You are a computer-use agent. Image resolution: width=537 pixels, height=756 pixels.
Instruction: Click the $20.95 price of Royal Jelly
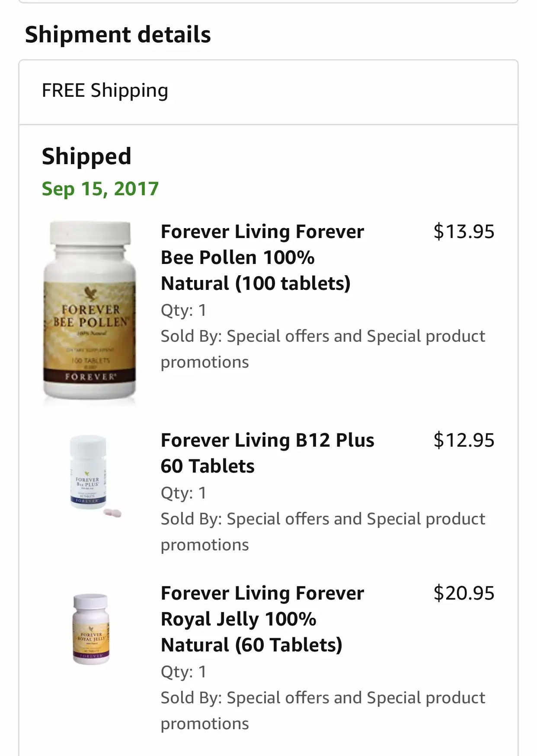click(x=463, y=593)
